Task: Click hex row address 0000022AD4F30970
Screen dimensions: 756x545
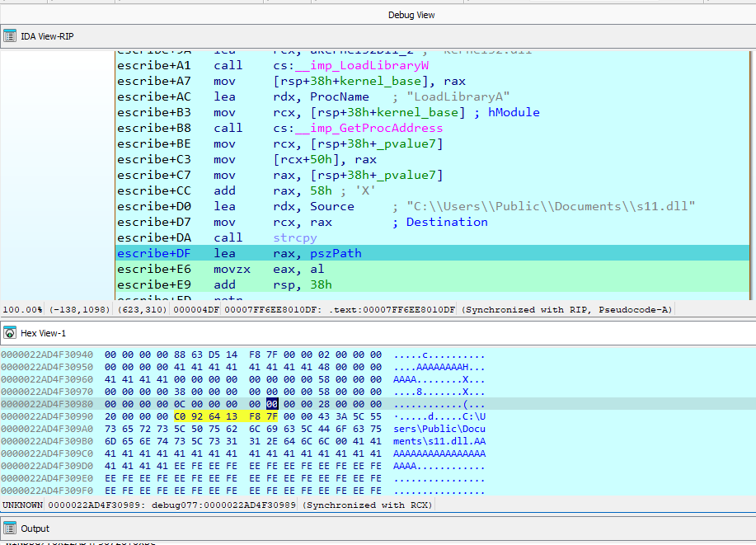Action: pyautogui.click(x=47, y=392)
